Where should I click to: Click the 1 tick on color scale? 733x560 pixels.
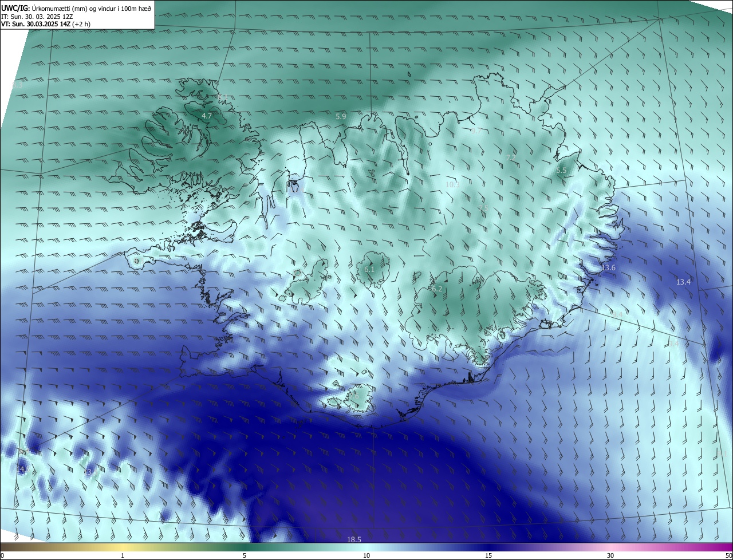pyautogui.click(x=123, y=556)
